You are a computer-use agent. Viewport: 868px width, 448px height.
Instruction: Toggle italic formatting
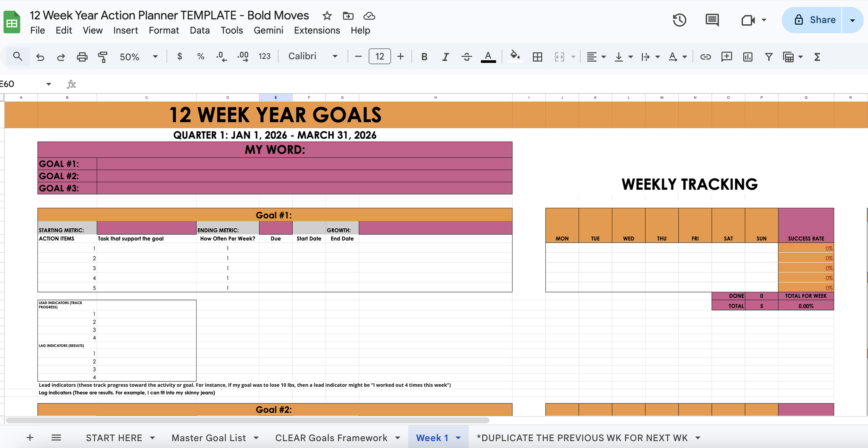pyautogui.click(x=445, y=56)
